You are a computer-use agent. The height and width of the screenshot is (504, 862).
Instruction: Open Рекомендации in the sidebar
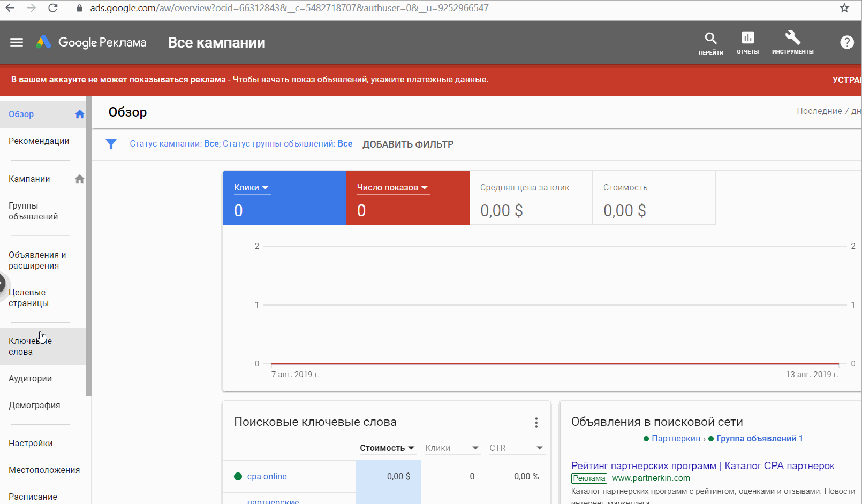(x=39, y=141)
